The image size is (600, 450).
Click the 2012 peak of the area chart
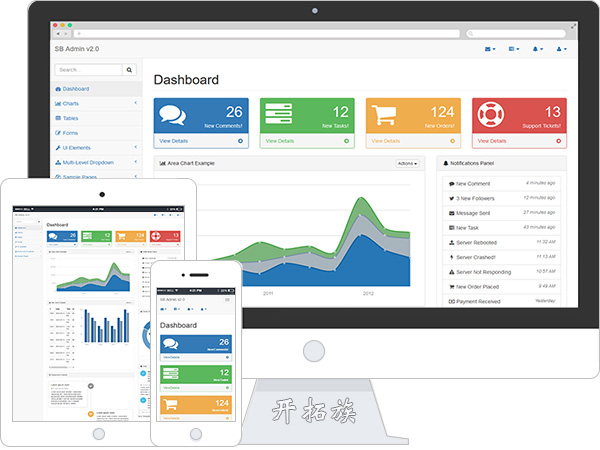[x=361, y=197]
